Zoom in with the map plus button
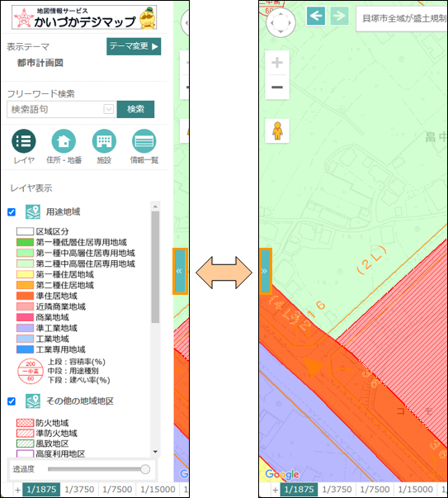The height and width of the screenshot is (498, 448). 277,63
